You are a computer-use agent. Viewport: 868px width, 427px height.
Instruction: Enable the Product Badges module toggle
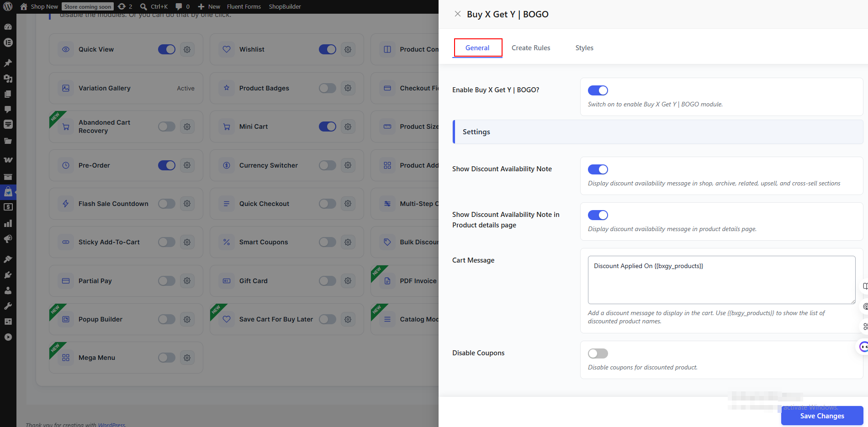tap(328, 88)
